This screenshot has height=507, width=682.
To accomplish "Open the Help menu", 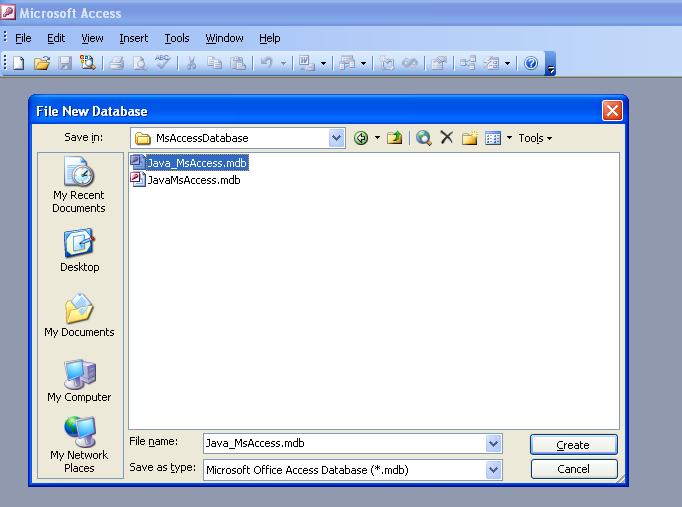I will 270,38.
